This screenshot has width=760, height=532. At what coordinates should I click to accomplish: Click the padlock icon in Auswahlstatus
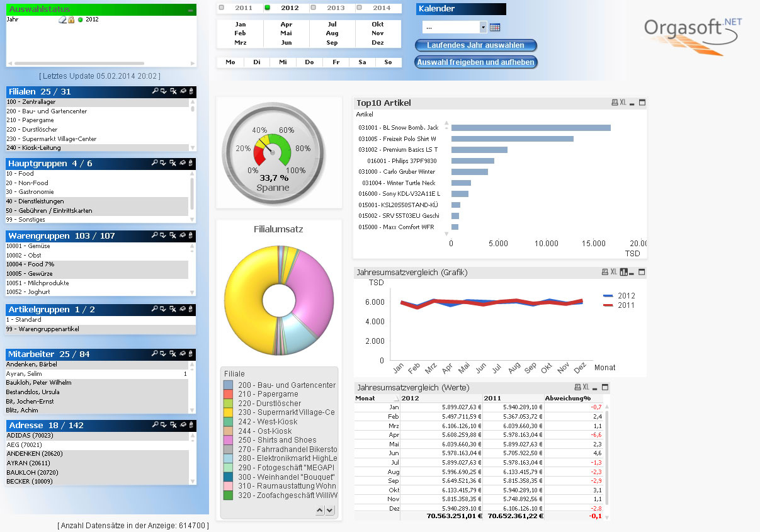click(x=71, y=20)
